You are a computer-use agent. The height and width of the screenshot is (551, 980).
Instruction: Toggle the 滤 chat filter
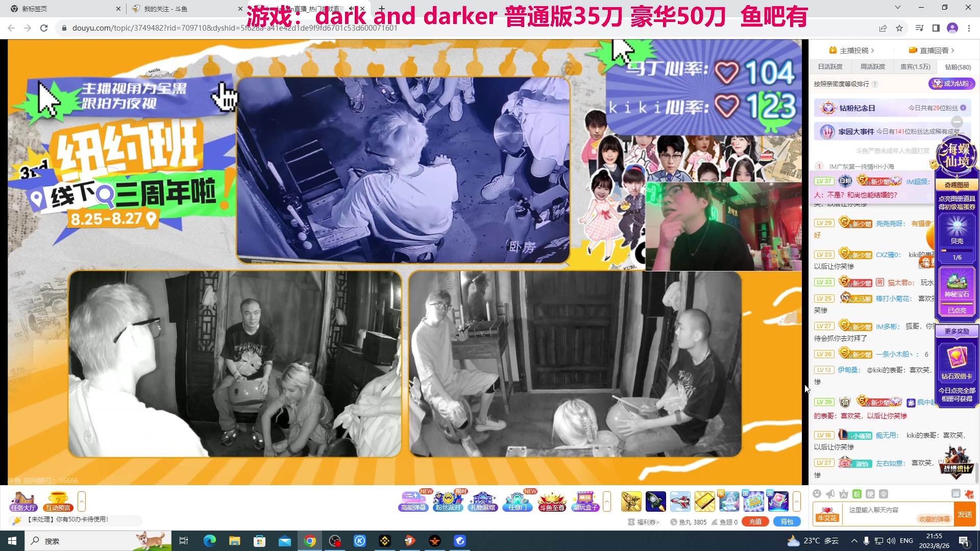(956, 493)
